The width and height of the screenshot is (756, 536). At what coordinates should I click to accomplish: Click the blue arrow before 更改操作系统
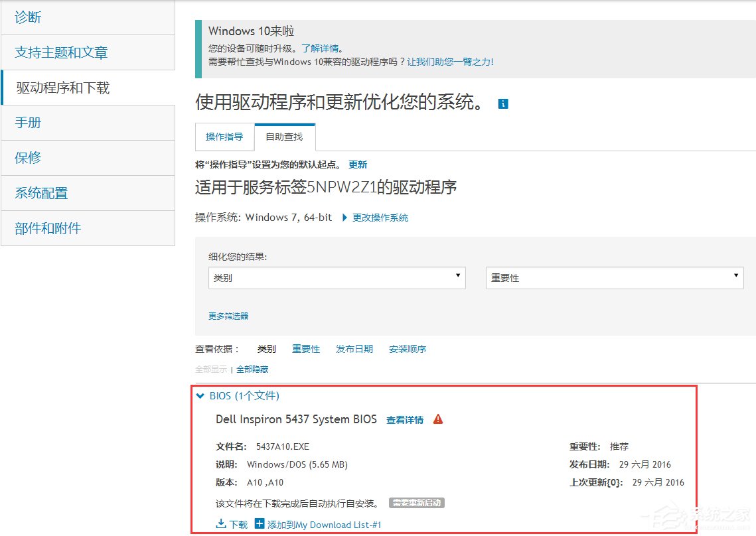[344, 217]
